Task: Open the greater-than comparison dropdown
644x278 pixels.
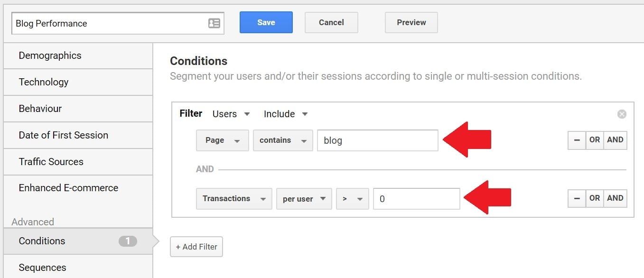Action: 352,199
